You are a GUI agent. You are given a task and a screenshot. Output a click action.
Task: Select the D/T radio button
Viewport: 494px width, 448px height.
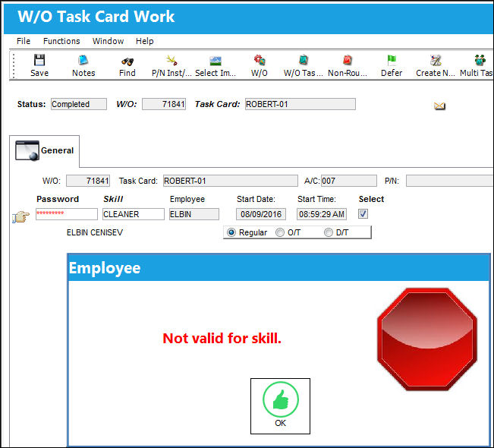coord(329,232)
